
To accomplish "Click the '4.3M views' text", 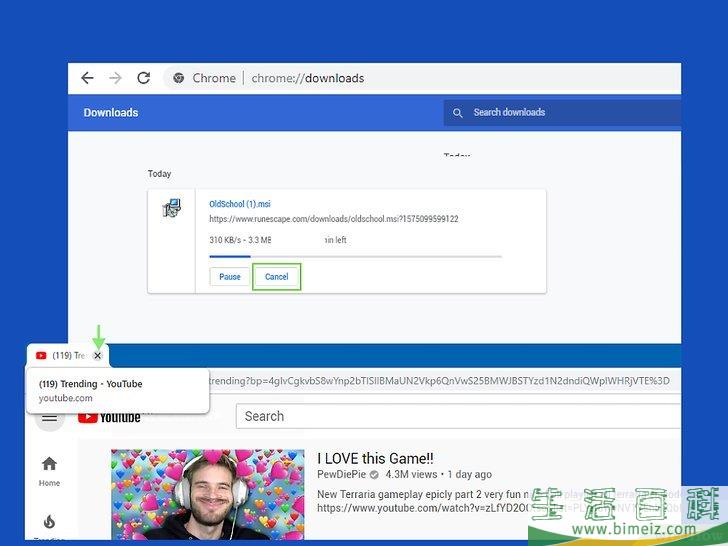I will 411,474.
